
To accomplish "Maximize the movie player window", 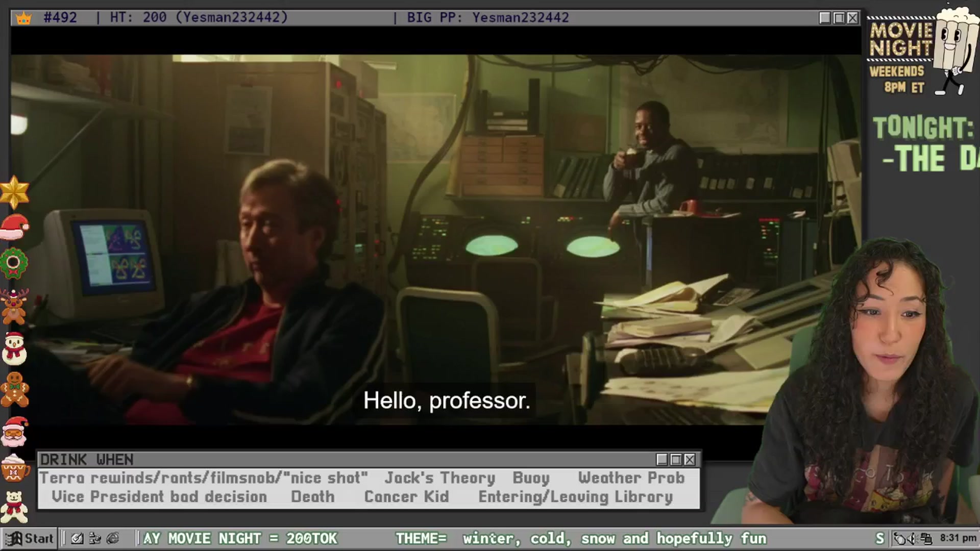I will [x=839, y=18].
